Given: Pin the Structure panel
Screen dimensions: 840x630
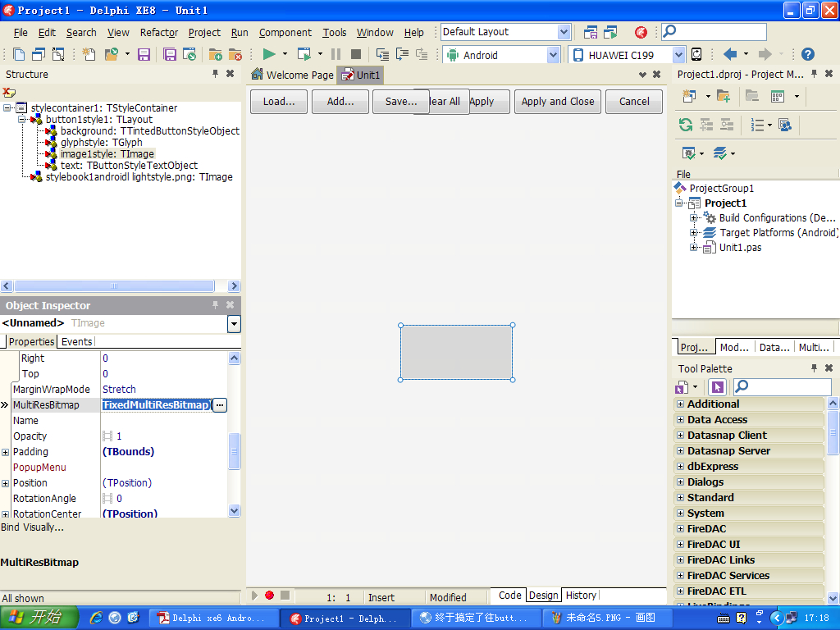Looking at the screenshot, I should tap(216, 74).
